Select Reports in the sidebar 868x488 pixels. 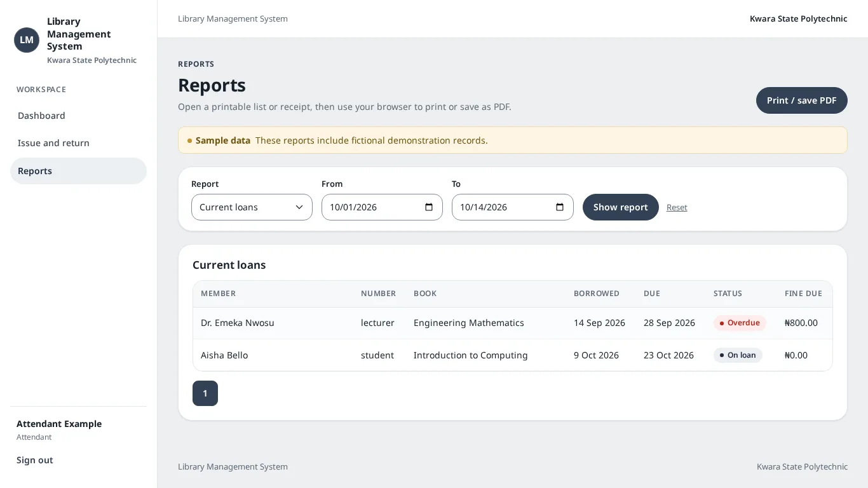pos(78,171)
